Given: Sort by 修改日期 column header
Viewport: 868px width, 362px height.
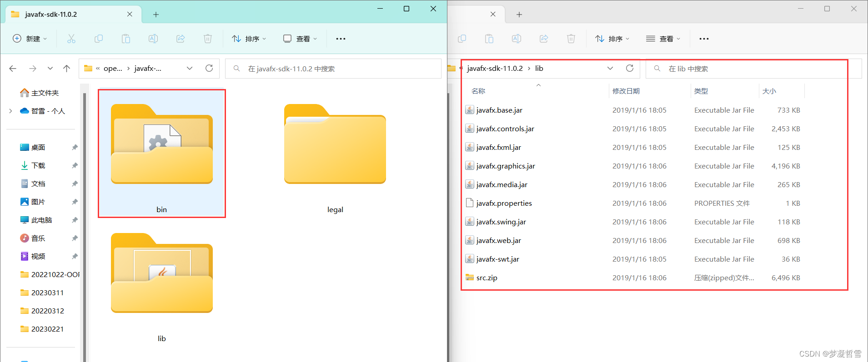Looking at the screenshot, I should pyautogui.click(x=626, y=91).
